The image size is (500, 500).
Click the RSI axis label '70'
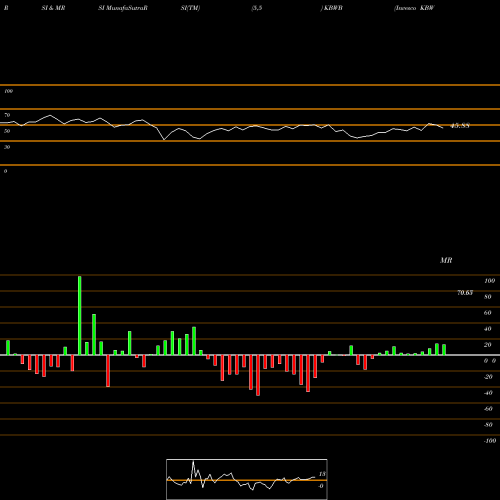(7, 115)
